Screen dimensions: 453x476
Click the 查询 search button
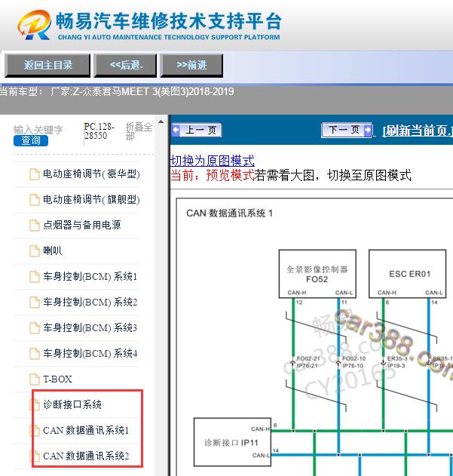pos(31,140)
